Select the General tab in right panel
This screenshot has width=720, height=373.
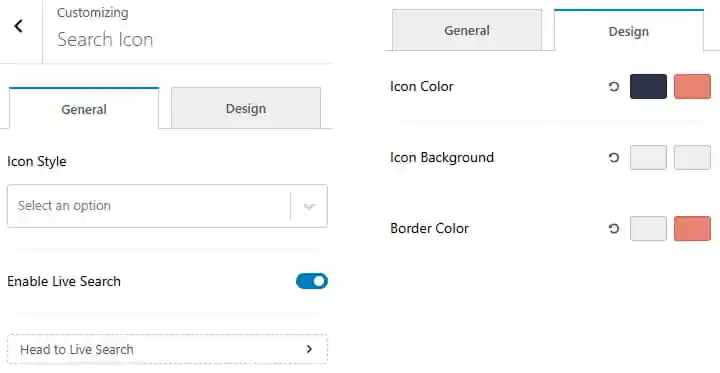click(467, 30)
